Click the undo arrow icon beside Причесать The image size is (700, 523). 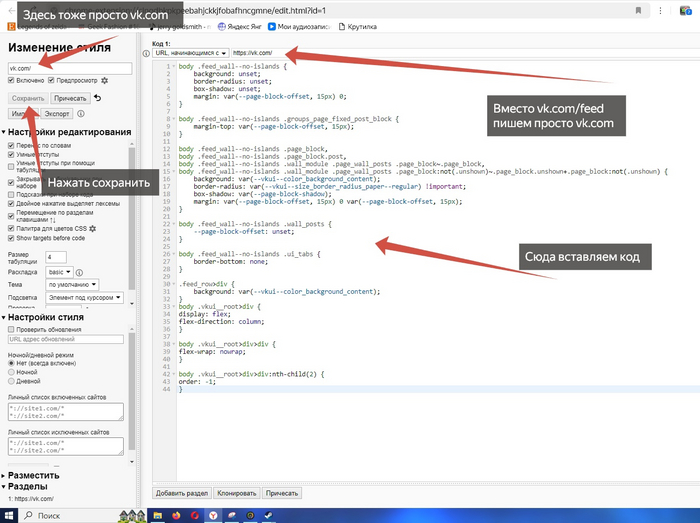pos(97,98)
